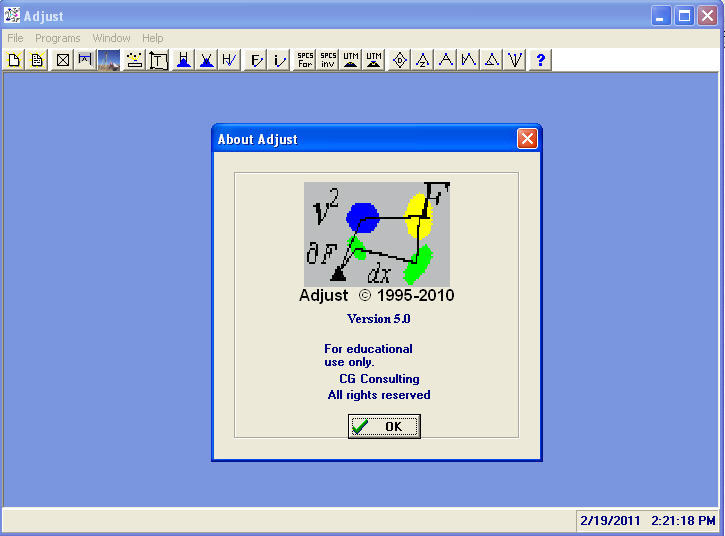Click the Adjust © 1995-2010 copyright text
Screen dimensions: 725x536
pos(377,295)
